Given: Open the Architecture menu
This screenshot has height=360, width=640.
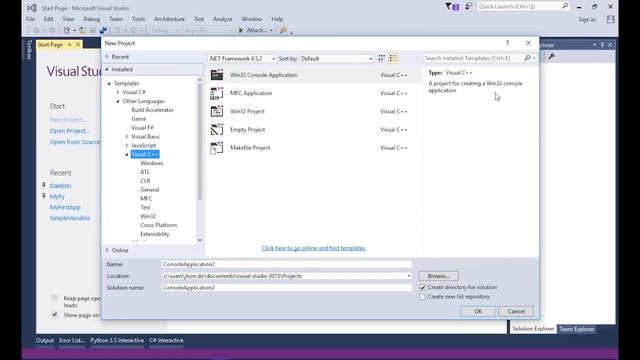Looking at the screenshot, I should (169, 19).
